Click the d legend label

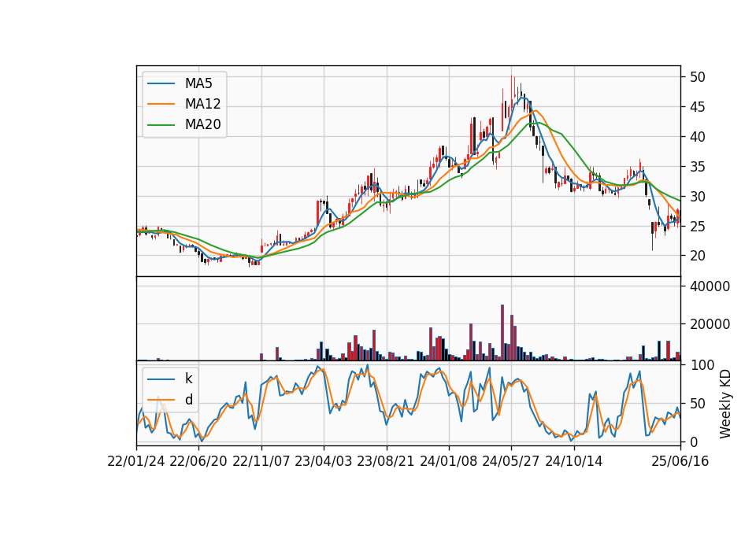[x=189, y=400]
